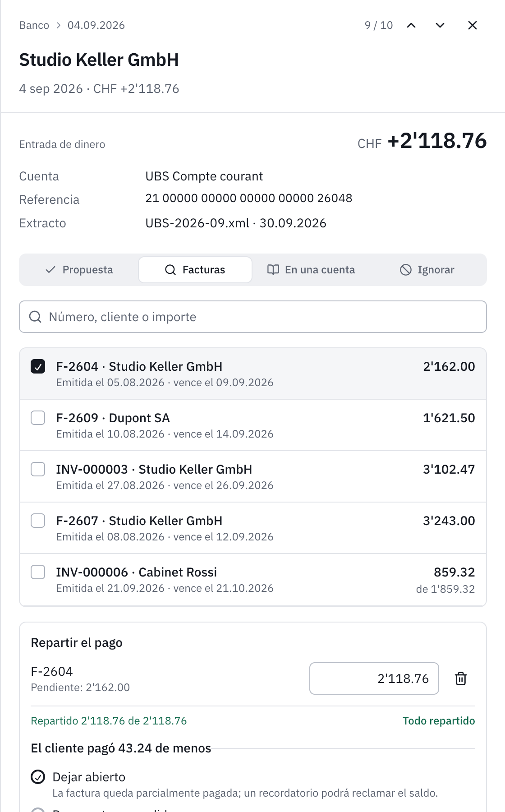Click the 3'243.00 amount of F-2607
The height and width of the screenshot is (812, 505).
click(x=449, y=521)
